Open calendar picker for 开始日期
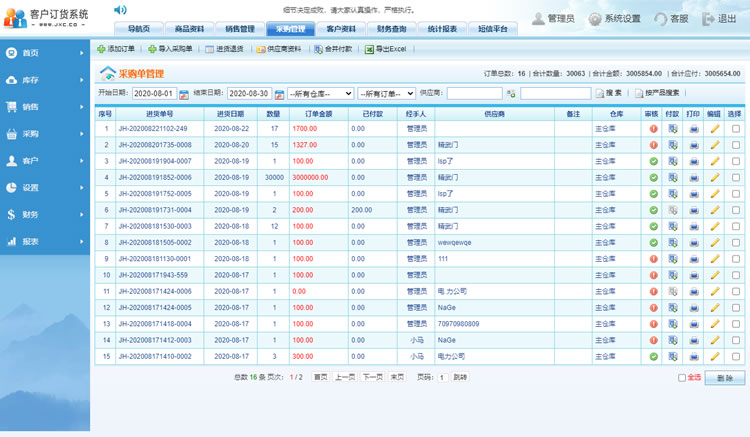Screen dimensions: 750x437 click(184, 94)
